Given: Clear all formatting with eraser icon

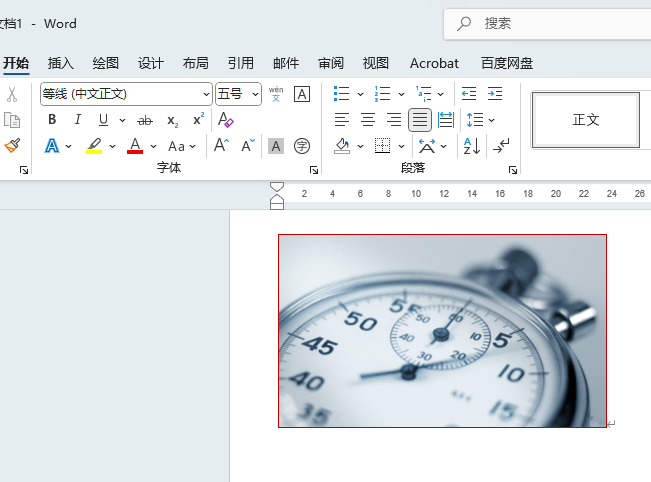Looking at the screenshot, I should pyautogui.click(x=225, y=120).
